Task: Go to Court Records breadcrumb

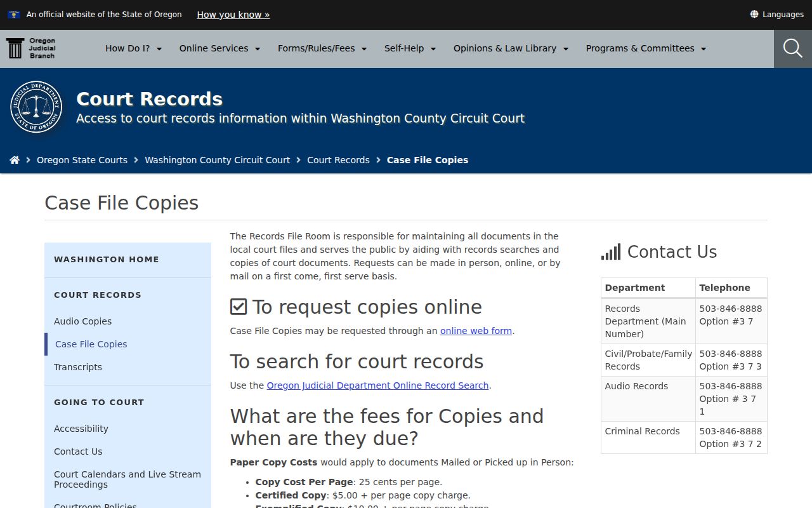Action: (x=339, y=160)
